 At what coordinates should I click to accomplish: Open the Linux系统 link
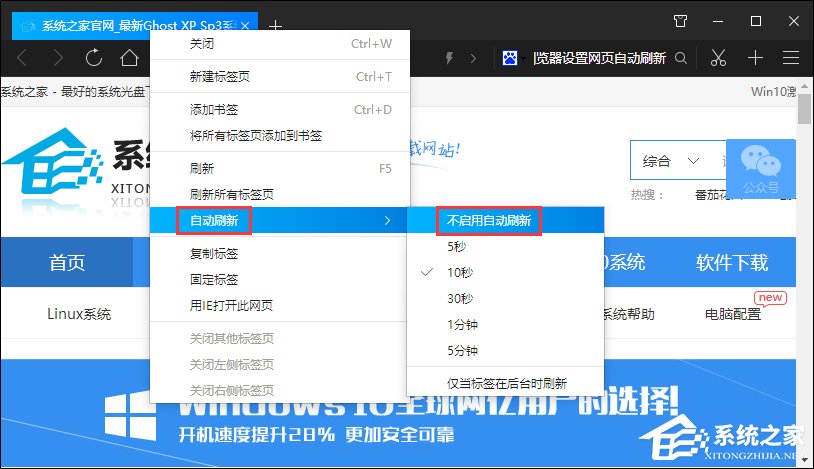click(79, 314)
